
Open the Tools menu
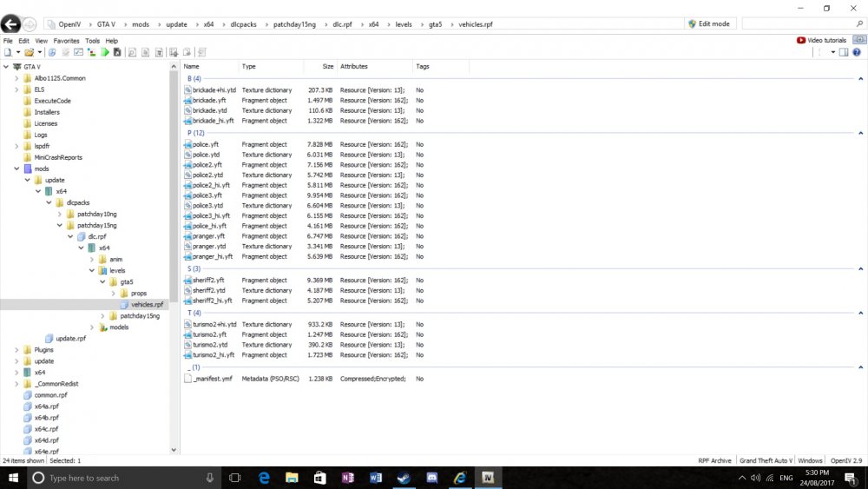click(93, 41)
